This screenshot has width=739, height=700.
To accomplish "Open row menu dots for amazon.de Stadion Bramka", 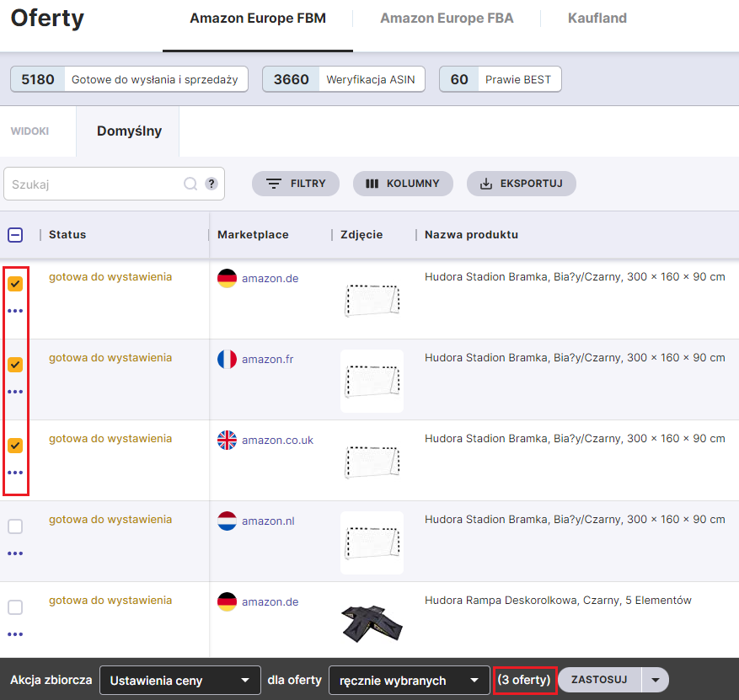I will click(15, 311).
